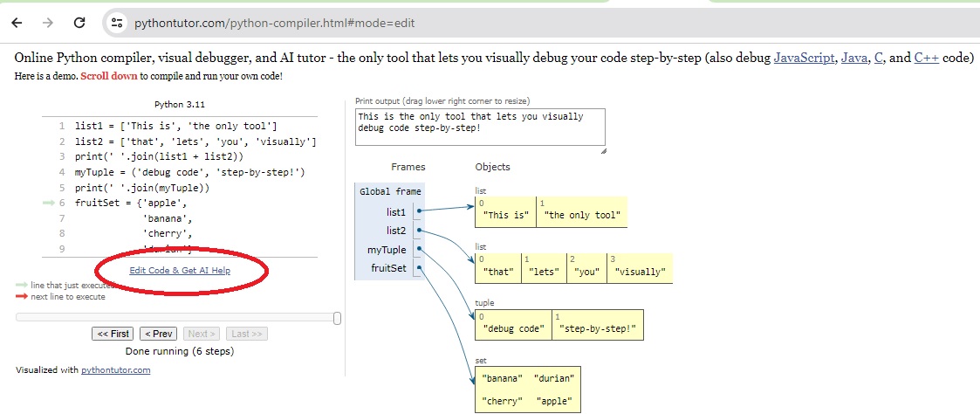
Task: Click the Last >> button
Action: [247, 334]
